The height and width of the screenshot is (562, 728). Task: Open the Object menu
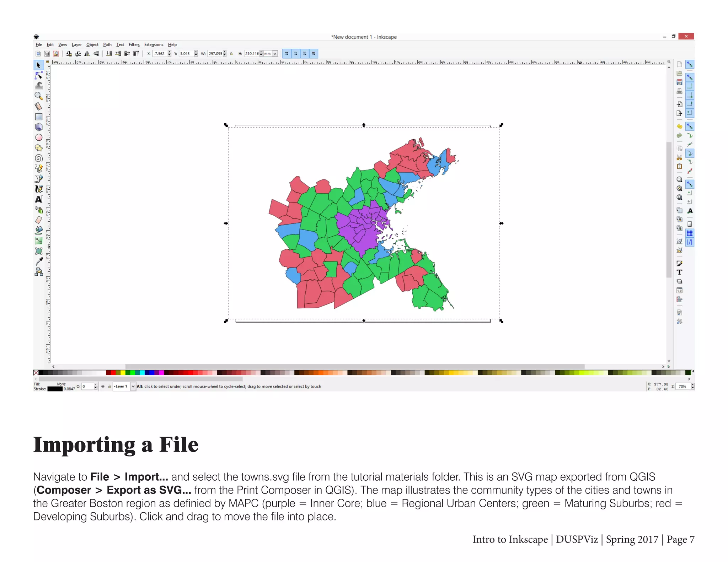click(92, 45)
